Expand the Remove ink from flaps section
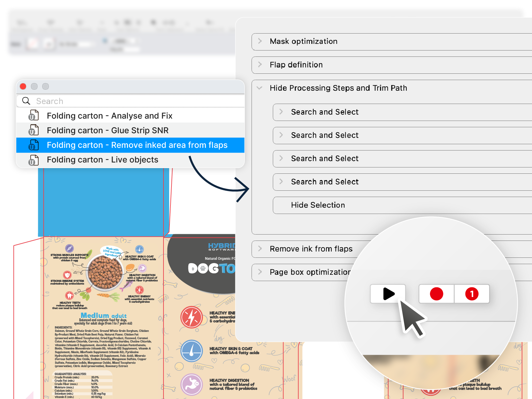532x399 pixels. click(x=260, y=249)
